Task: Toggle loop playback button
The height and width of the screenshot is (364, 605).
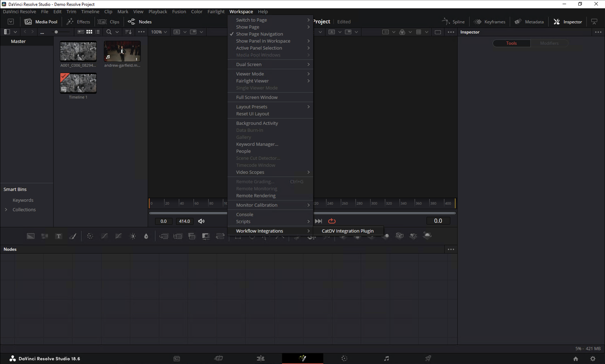Action: tap(332, 221)
